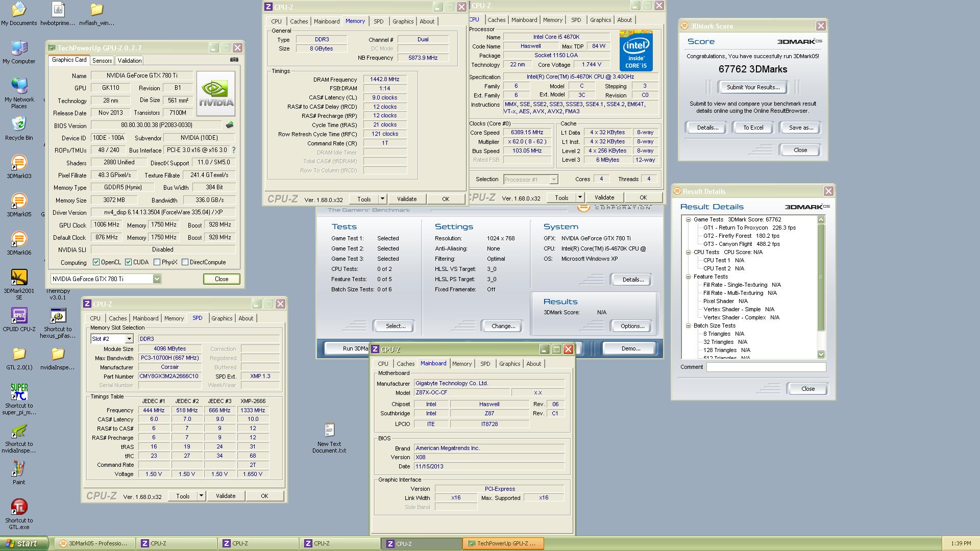Open Tools dropdown arrow in CPU-Z CPU window
This screenshot has width=980, height=551.
[580, 197]
